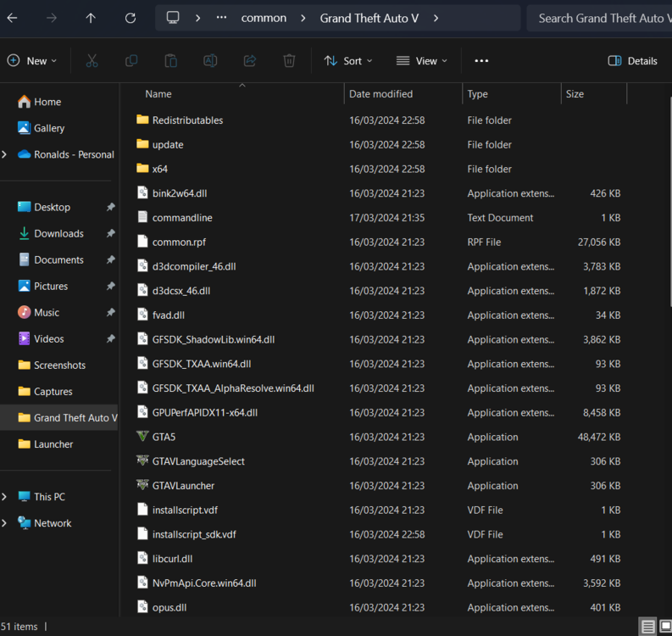Screen dimensions: 672x636
Task: Click the Cut scissors icon
Action: click(x=92, y=61)
